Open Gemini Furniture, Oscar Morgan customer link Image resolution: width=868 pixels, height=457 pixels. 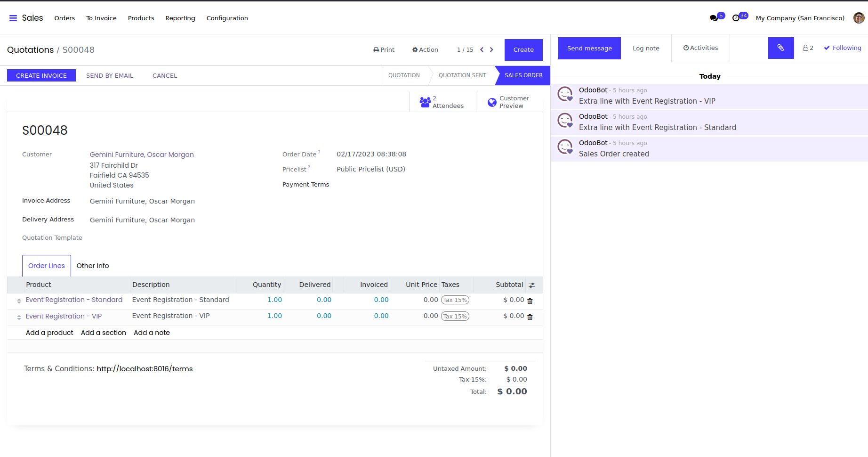point(142,155)
